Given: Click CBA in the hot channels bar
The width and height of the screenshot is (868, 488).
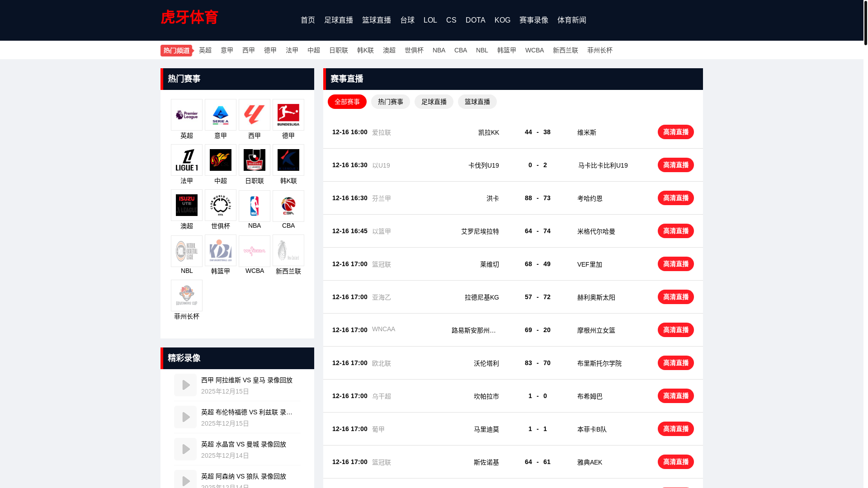Looking at the screenshot, I should (x=461, y=50).
